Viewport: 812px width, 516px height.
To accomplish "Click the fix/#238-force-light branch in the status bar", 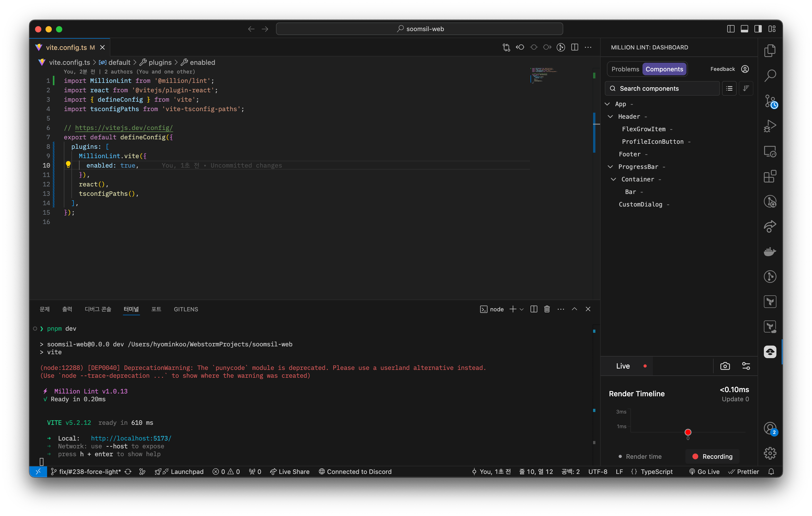I will (86, 472).
